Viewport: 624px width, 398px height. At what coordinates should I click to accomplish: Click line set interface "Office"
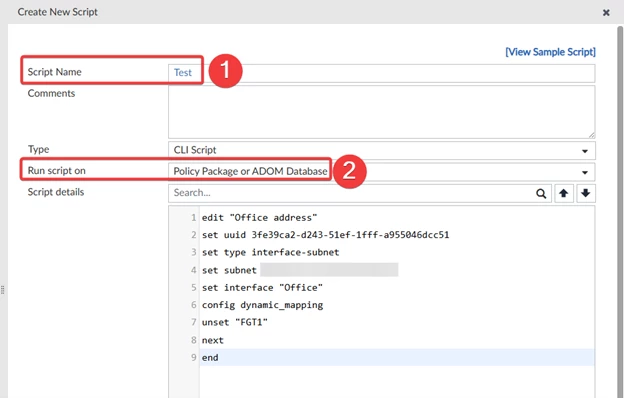click(x=262, y=287)
